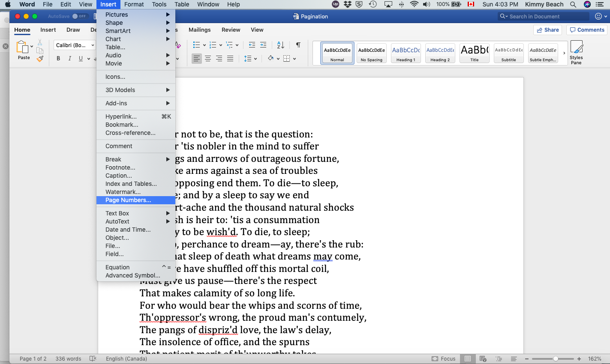
Task: Expand the numbered list style dropdown arrow
Action: 220,45
